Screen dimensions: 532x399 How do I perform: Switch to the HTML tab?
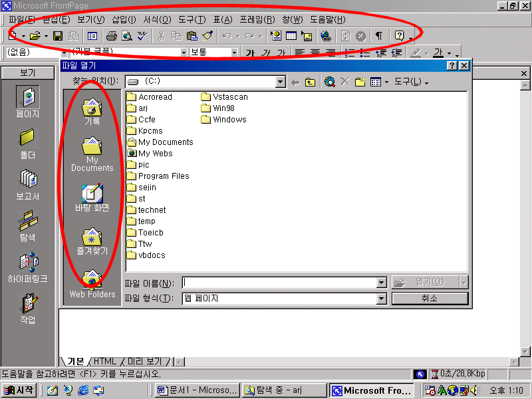coord(105,362)
